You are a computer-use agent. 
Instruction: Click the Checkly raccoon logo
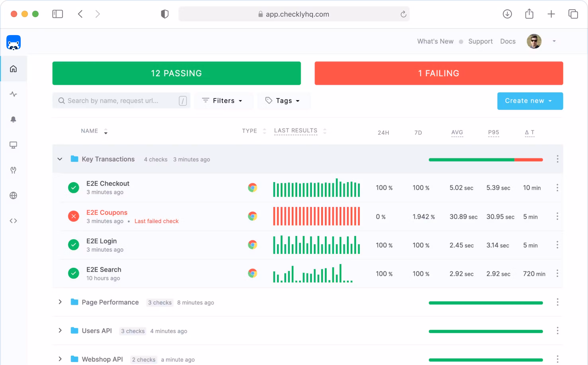click(x=14, y=43)
